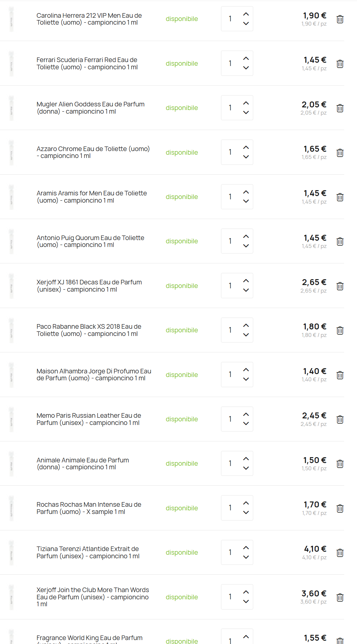Open Mugler Alien Goddess product link
The image size is (357, 644).
coord(91,108)
